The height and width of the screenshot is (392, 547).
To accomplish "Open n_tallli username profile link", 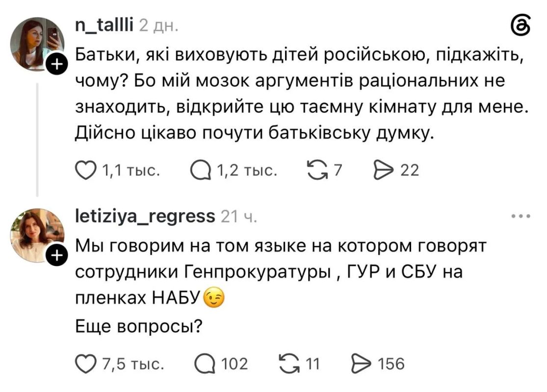I will [104, 25].
